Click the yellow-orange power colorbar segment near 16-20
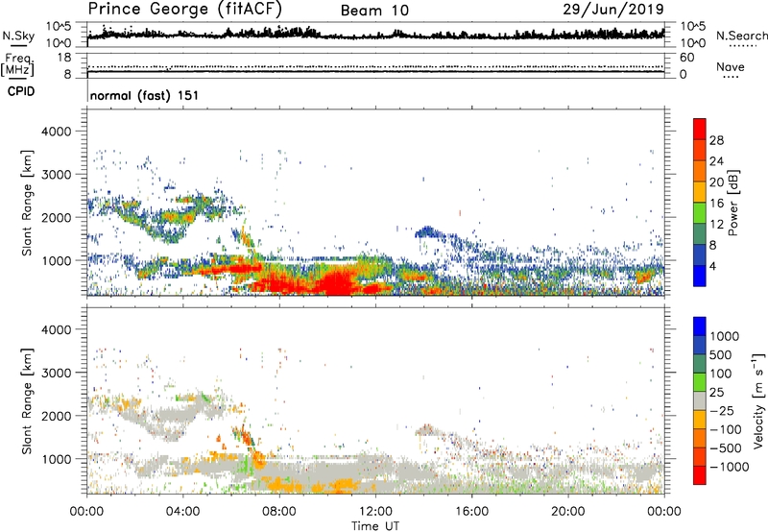The image size is (768, 532). 700,191
